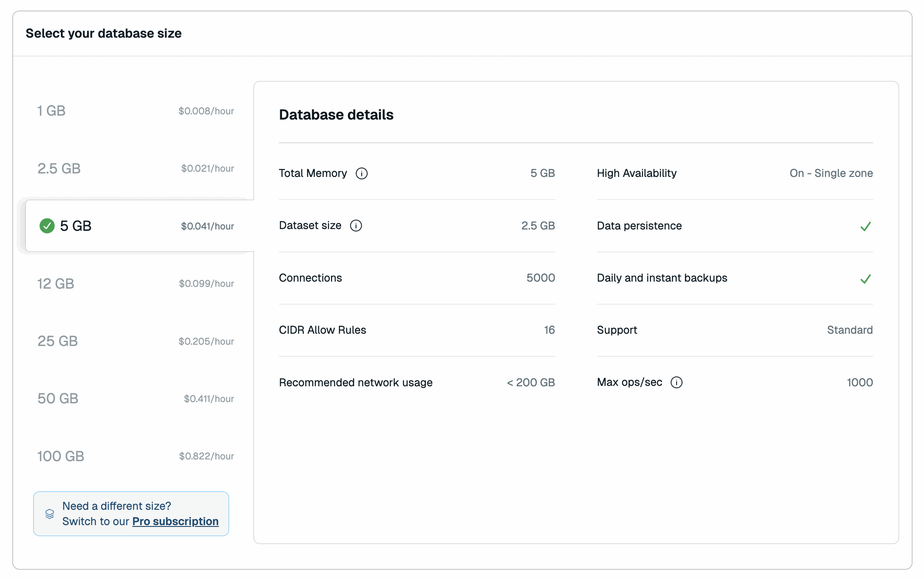
Task: Choose the 2.5 GB size option
Action: point(135,169)
